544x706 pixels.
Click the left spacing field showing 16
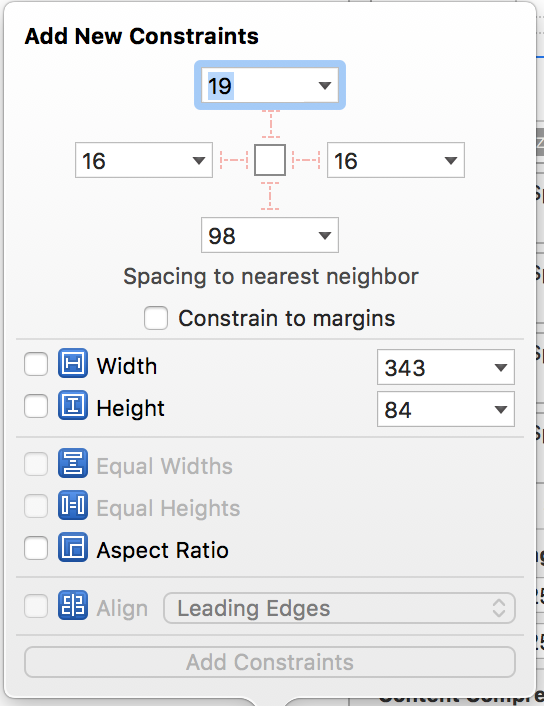click(x=144, y=160)
